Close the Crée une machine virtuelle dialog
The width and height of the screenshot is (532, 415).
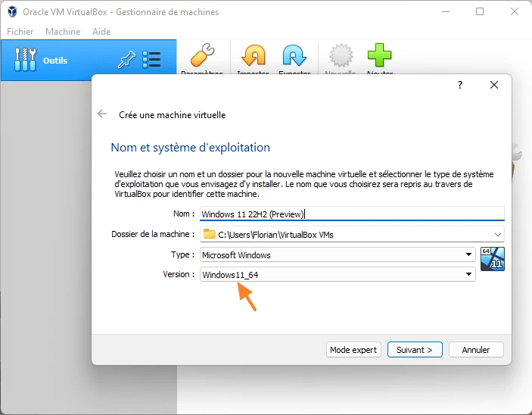click(494, 85)
